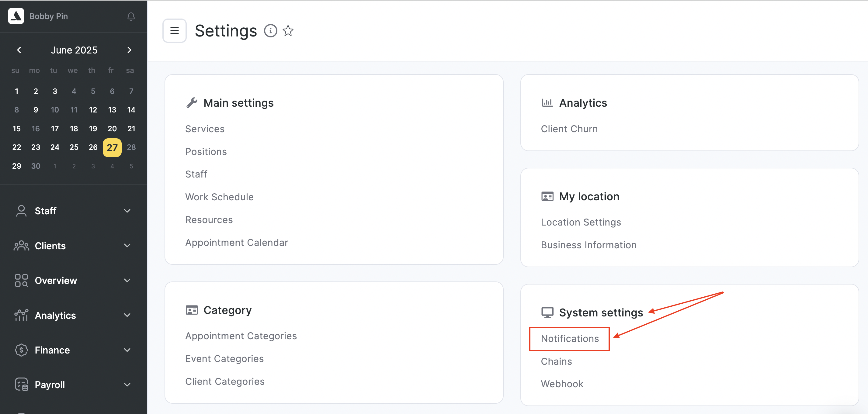868x414 pixels.
Task: Select June 30 in the calendar
Action: click(x=36, y=166)
